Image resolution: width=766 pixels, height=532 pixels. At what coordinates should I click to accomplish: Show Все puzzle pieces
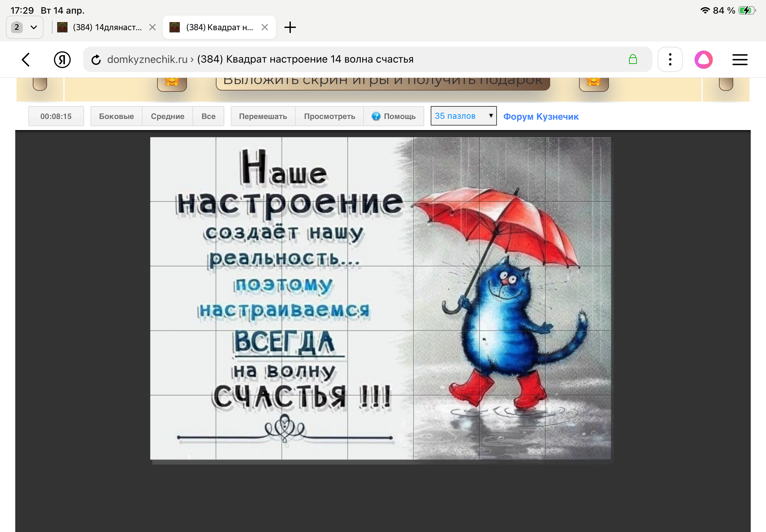coord(208,116)
